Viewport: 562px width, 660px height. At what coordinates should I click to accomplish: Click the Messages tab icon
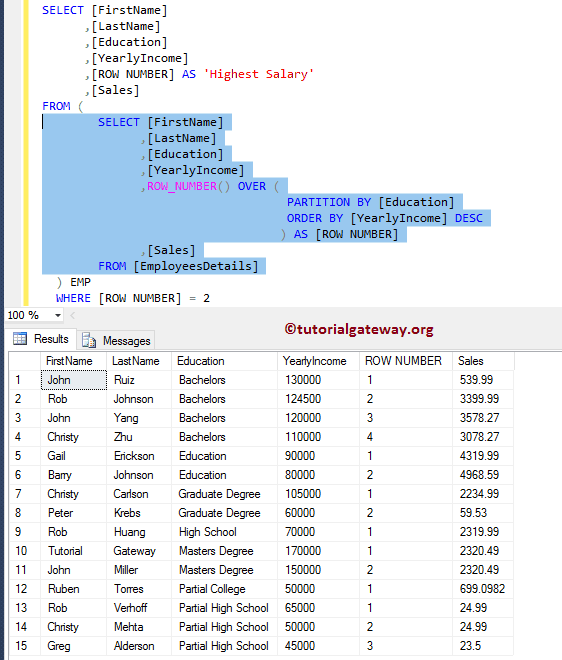click(89, 340)
